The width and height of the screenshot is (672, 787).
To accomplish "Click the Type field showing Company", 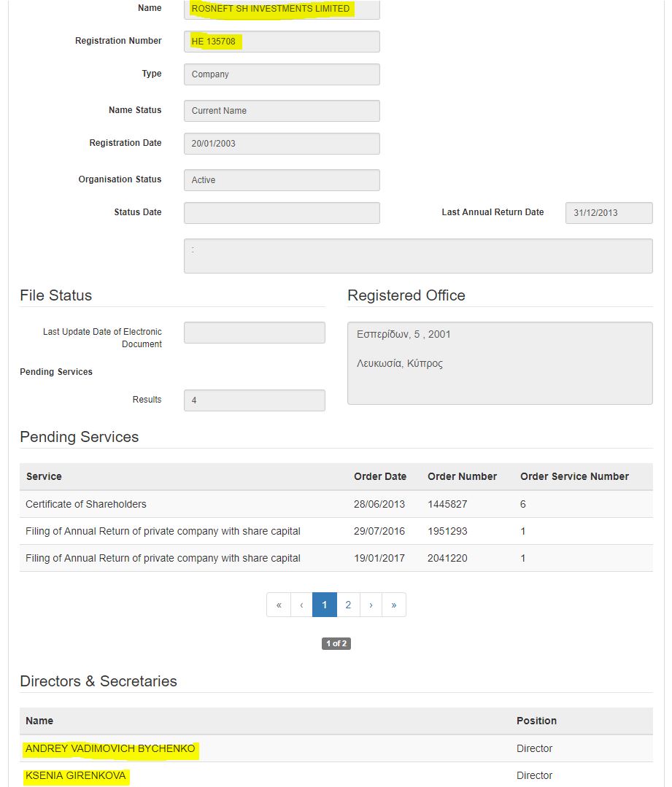I will 282,74.
